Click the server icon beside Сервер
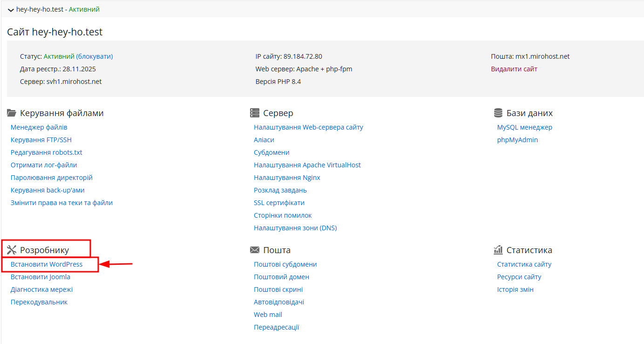644x344 pixels. coord(254,112)
